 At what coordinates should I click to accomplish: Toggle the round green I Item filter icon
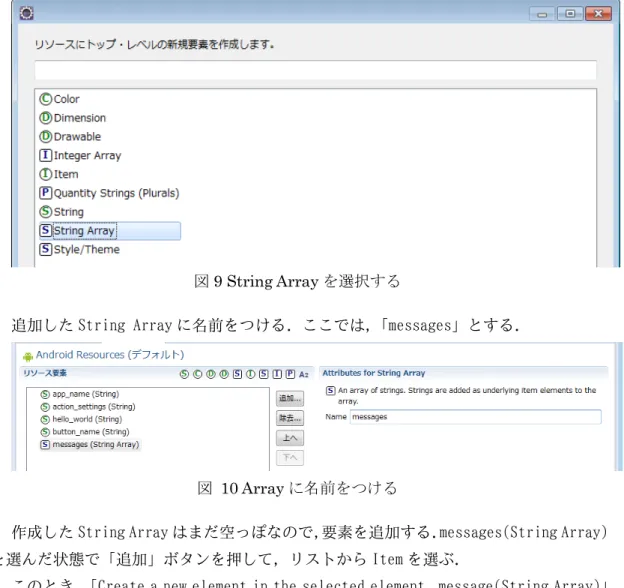pos(250,374)
